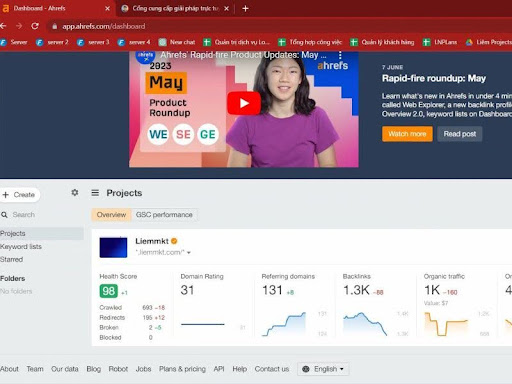Open the Liemmkt project name link
512x384 pixels.
[x=152, y=241]
